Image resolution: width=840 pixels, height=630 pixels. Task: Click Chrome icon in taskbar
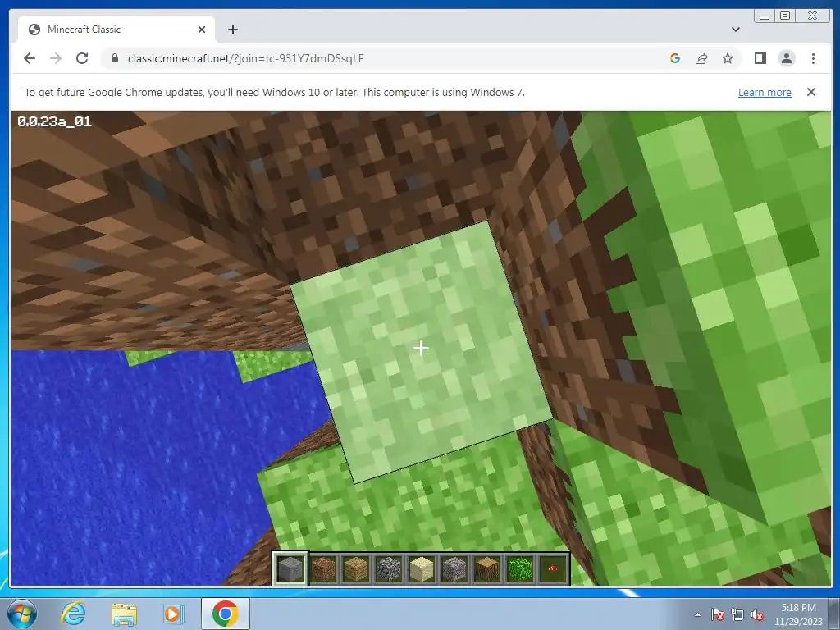[x=226, y=614]
